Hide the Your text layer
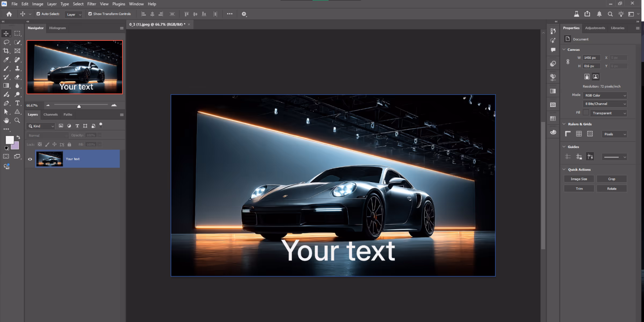Viewport: 644px width, 322px height. pyautogui.click(x=30, y=159)
